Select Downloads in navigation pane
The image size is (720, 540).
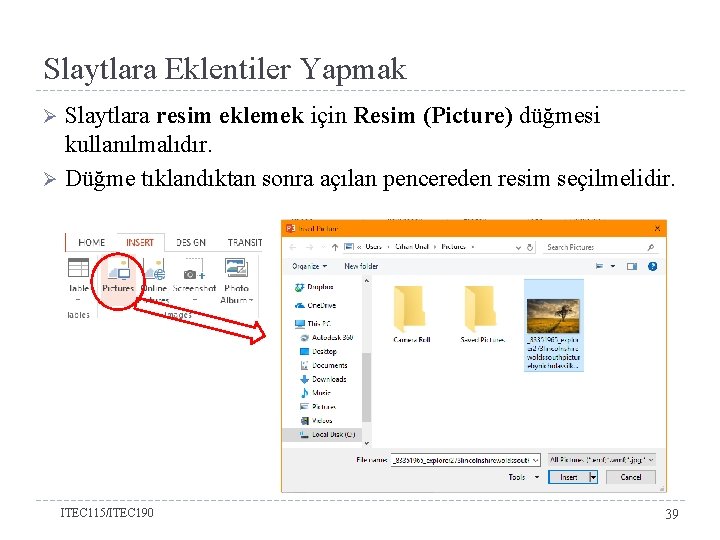pyautogui.click(x=323, y=379)
